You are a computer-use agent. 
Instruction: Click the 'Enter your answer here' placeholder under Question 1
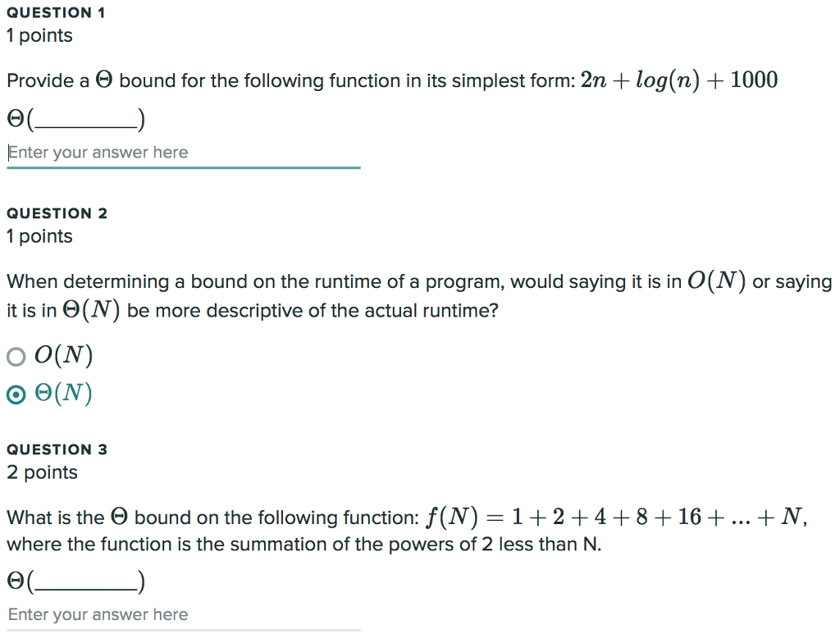[97, 153]
